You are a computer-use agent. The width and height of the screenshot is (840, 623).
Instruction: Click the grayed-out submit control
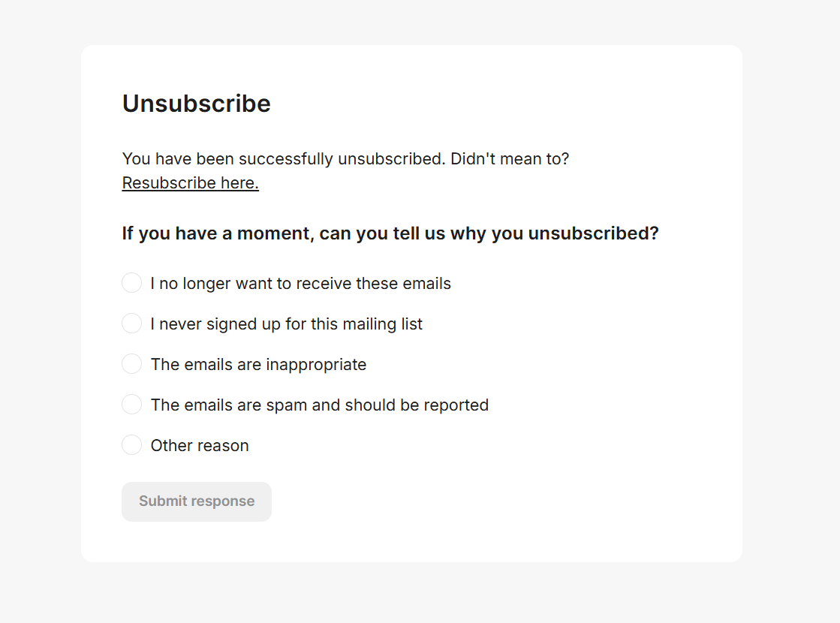point(196,501)
